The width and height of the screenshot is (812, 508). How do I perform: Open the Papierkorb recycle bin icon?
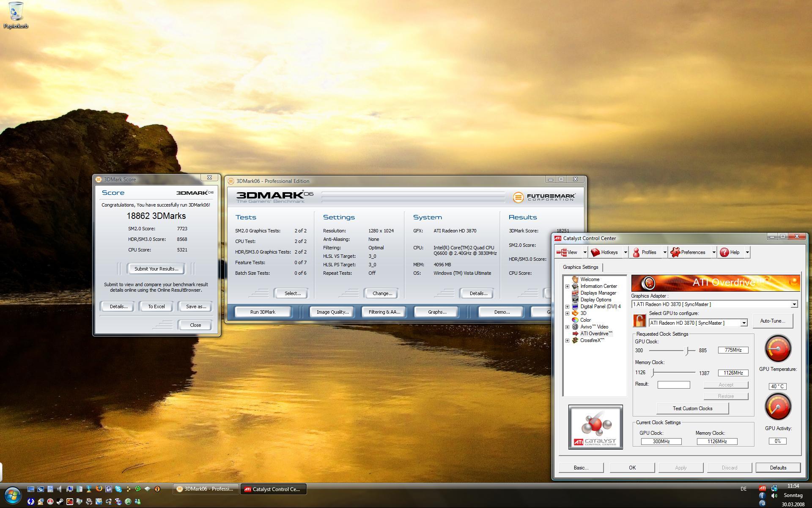[16, 15]
